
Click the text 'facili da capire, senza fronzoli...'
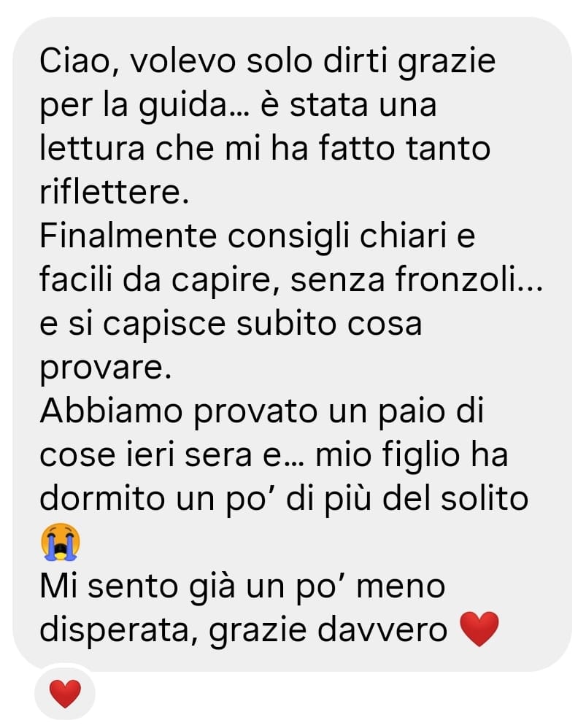(x=292, y=280)
